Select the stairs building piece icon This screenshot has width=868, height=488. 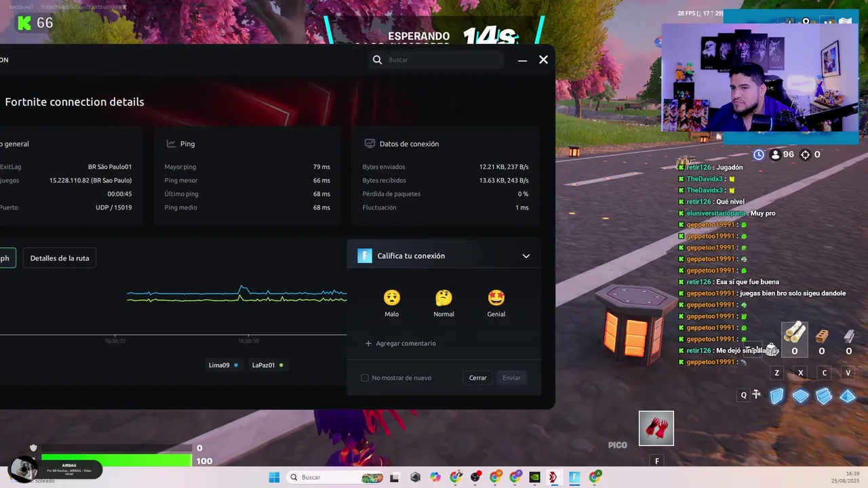coord(824,396)
